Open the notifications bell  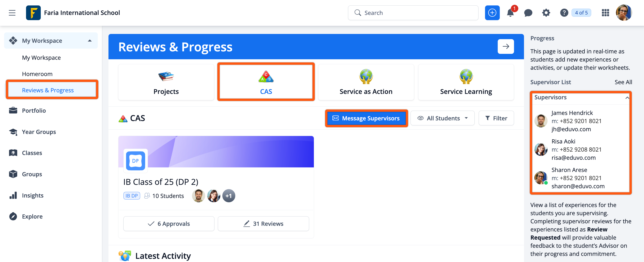(510, 13)
